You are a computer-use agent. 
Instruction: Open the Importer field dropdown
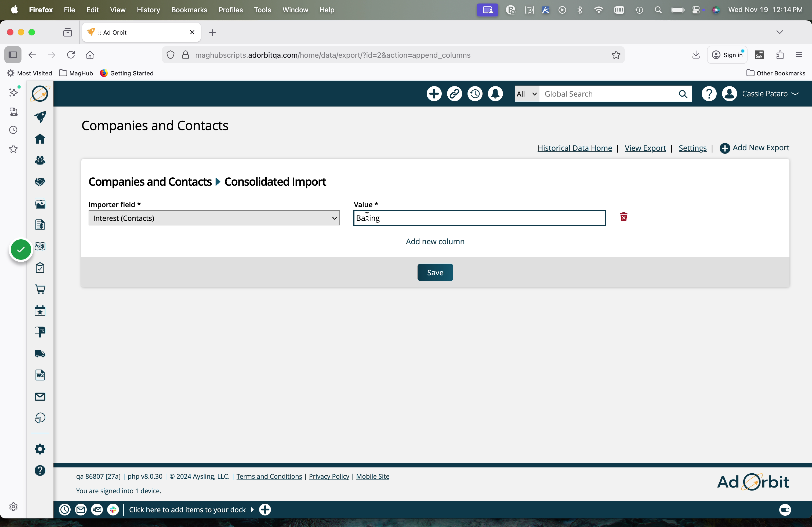[x=214, y=218]
